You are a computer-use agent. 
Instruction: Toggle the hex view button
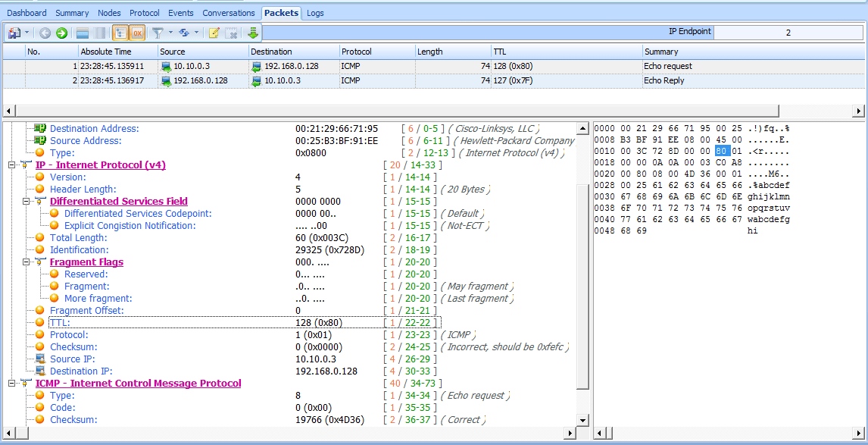coord(137,33)
